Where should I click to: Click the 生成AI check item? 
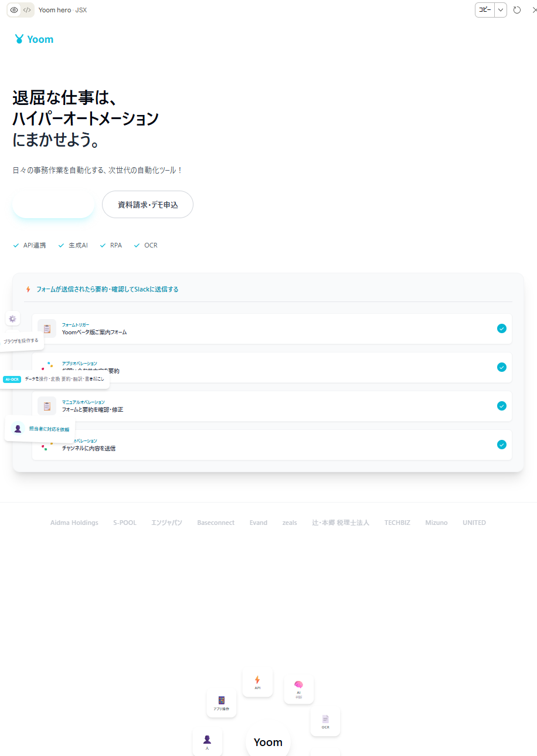click(x=73, y=245)
